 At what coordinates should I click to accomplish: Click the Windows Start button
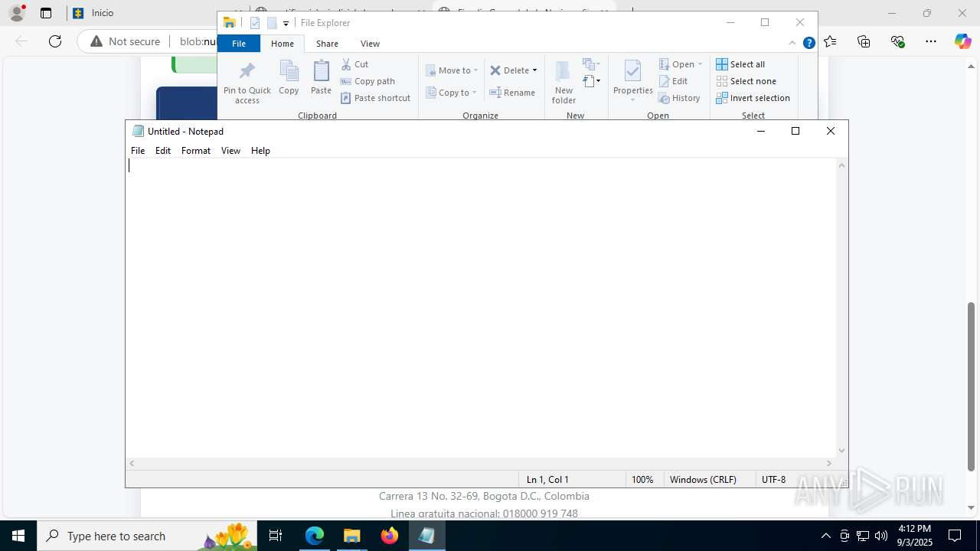point(18,536)
